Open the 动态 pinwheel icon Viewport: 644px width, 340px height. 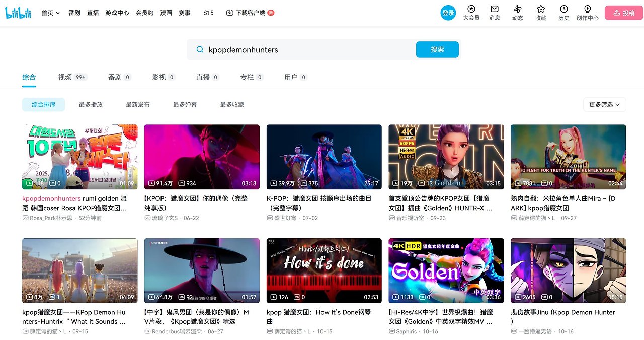[518, 9]
